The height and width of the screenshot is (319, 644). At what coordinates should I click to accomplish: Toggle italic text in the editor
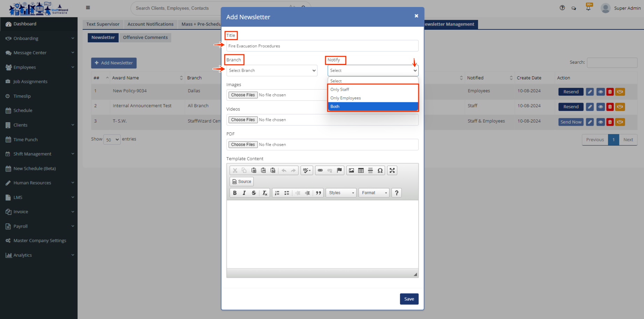pyautogui.click(x=244, y=193)
